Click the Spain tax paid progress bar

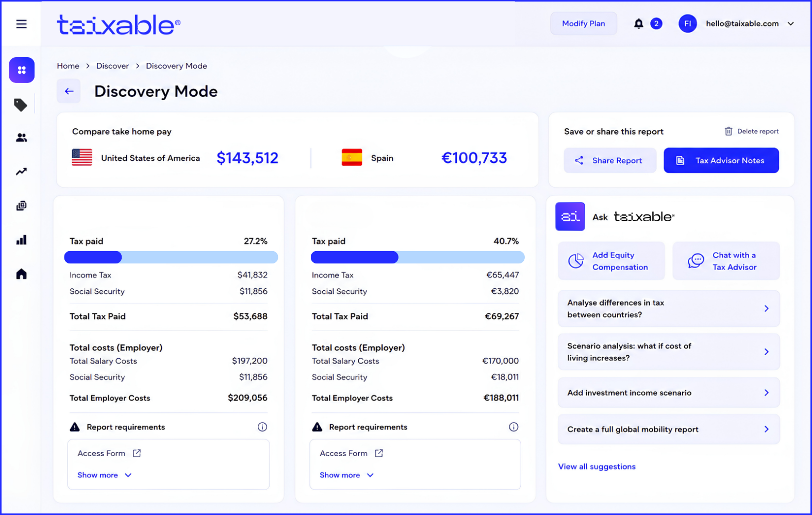418,257
